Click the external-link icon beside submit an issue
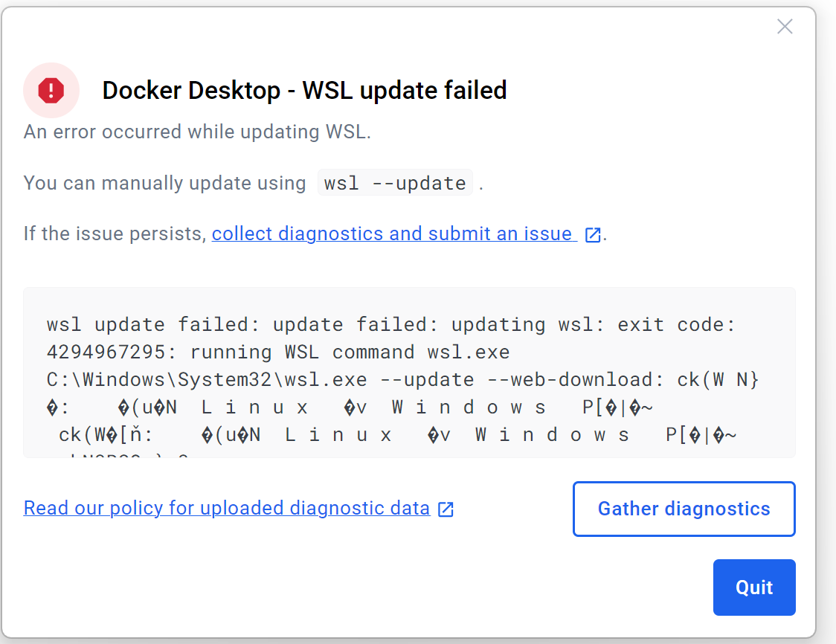Screen dimensions: 836x644 [x=592, y=234]
